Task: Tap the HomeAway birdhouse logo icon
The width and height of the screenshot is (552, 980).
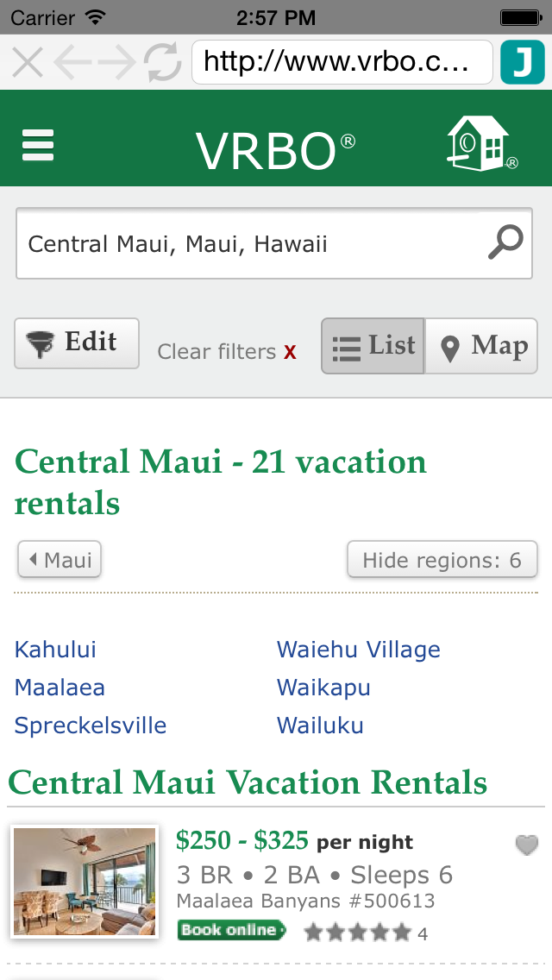Action: coord(481,143)
